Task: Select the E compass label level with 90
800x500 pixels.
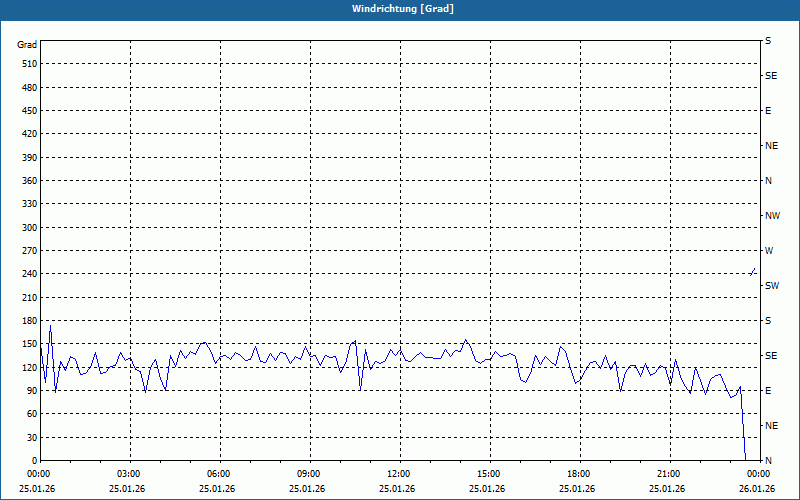Action: (768, 391)
